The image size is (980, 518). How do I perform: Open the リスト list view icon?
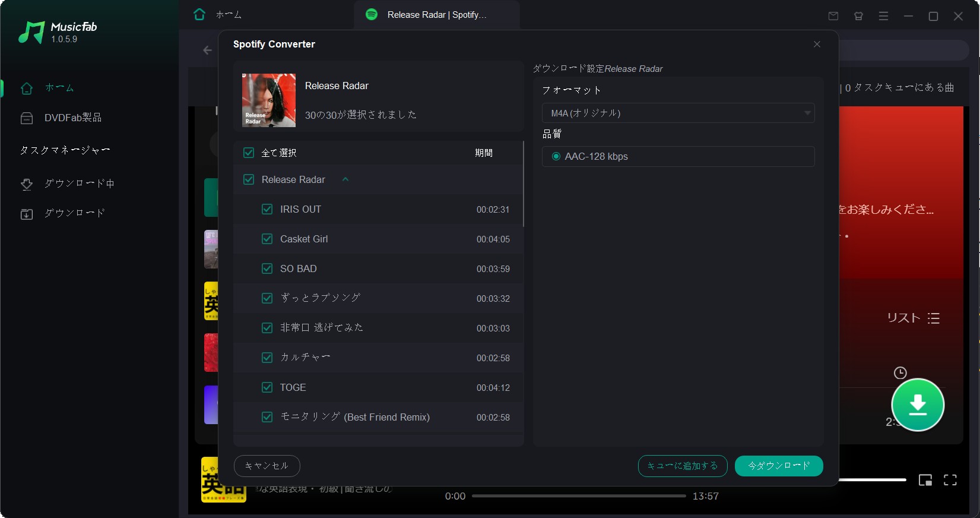coord(933,318)
